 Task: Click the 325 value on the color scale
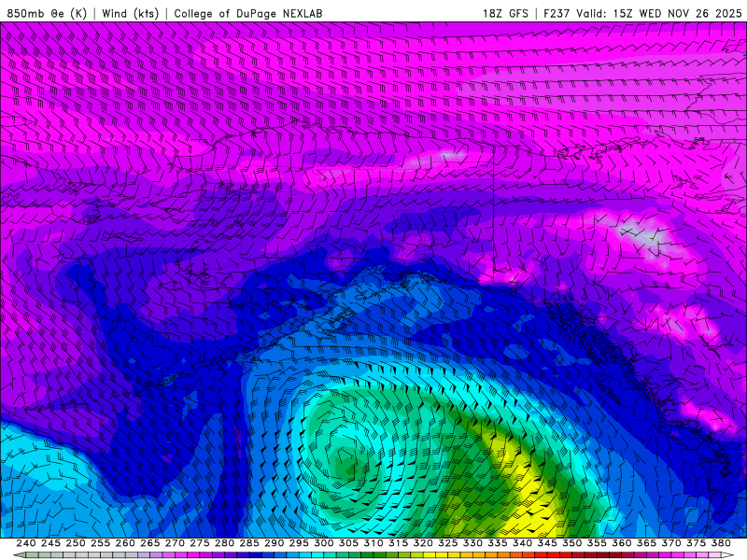click(x=448, y=543)
